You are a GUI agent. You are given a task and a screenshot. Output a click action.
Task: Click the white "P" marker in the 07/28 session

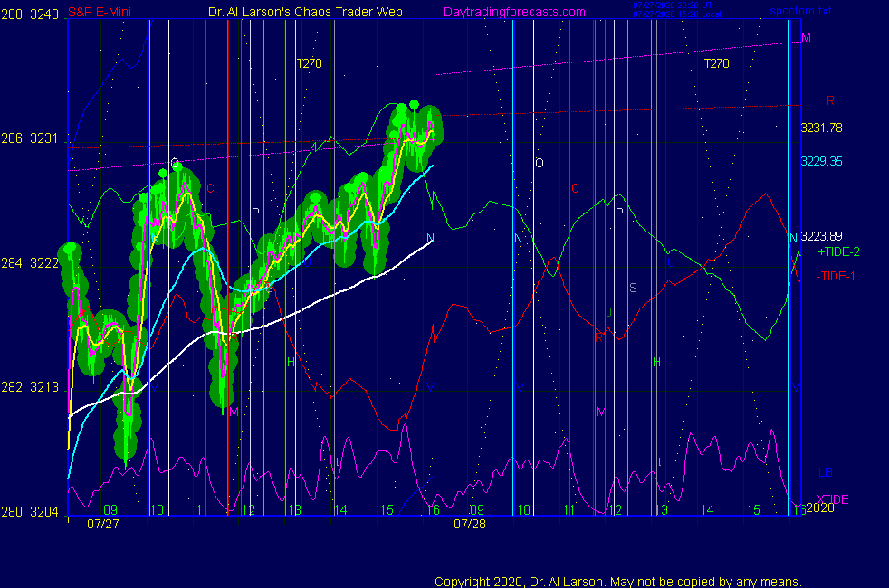coord(619,213)
